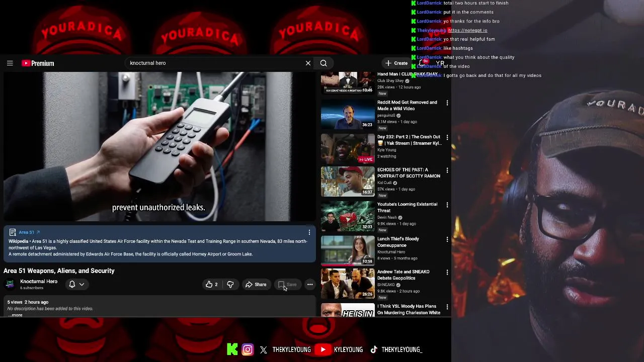Go to YouTube Premium home logo

point(38,63)
